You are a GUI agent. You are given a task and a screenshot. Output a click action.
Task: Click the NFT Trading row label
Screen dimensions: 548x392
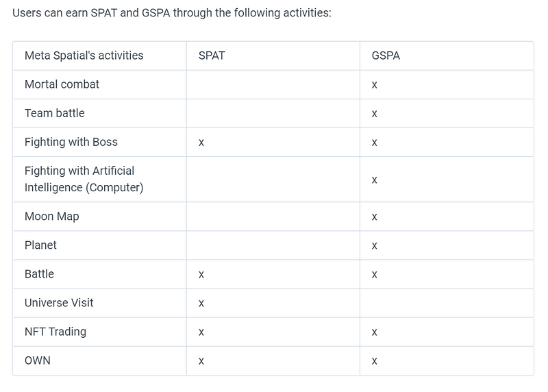tap(55, 332)
